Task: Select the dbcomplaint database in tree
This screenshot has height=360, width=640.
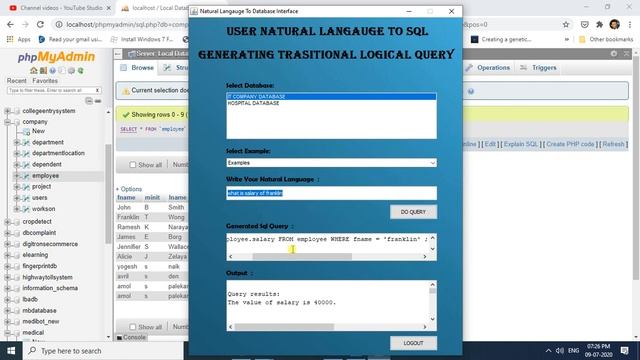Action: click(x=39, y=233)
